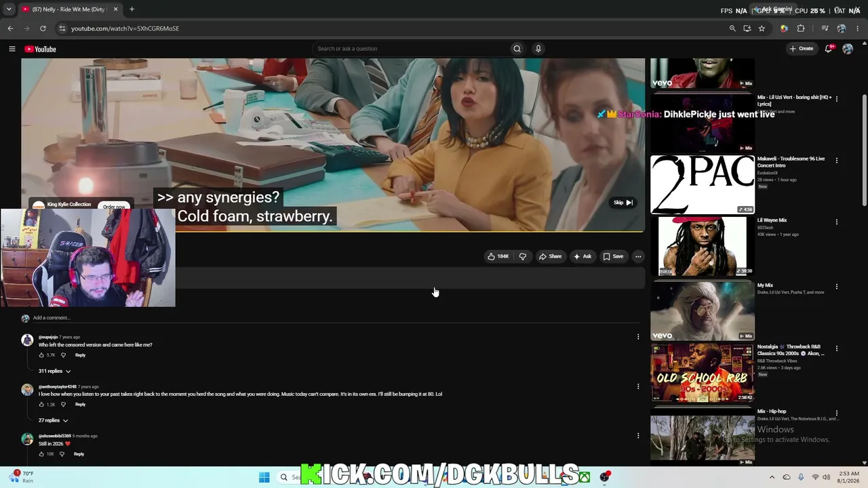Screen dimensions: 868x488
Task: Click the page vertical scrollbar
Action: [865, 149]
